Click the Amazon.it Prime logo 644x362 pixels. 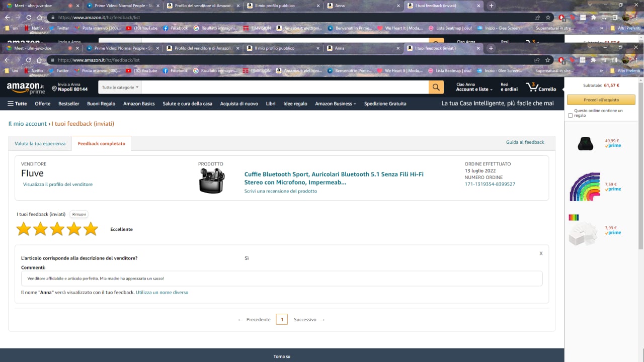pyautogui.click(x=26, y=88)
